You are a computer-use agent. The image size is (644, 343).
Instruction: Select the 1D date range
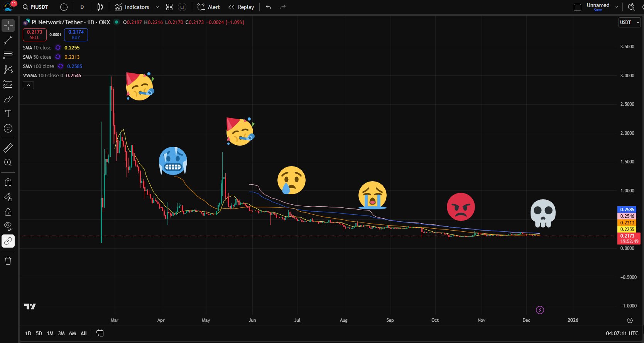click(28, 333)
